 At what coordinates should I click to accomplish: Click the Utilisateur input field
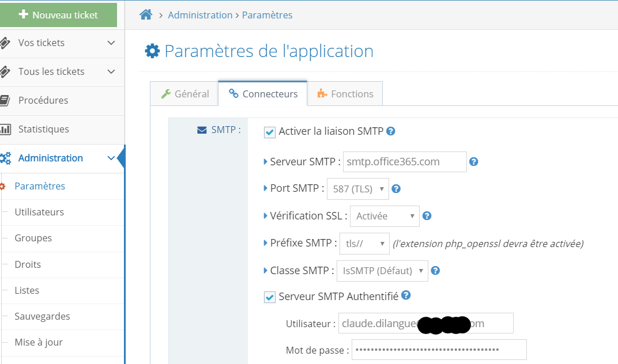(426, 324)
